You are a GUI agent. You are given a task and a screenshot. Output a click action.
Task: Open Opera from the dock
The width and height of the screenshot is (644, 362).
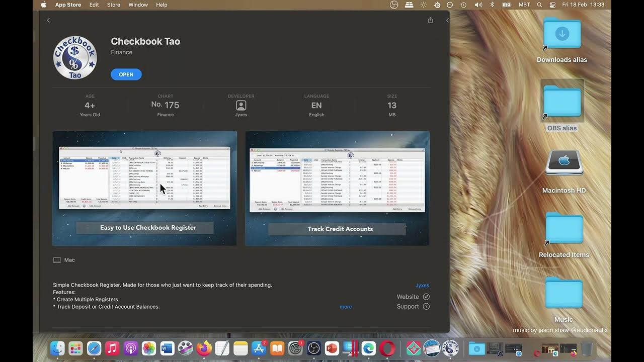pyautogui.click(x=387, y=348)
